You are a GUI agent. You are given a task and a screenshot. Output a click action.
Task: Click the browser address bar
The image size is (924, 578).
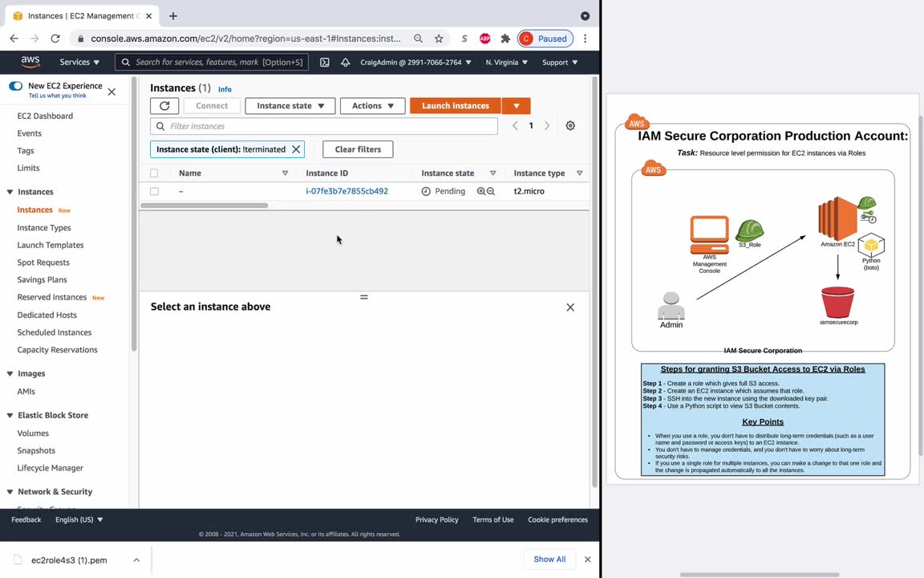(245, 39)
